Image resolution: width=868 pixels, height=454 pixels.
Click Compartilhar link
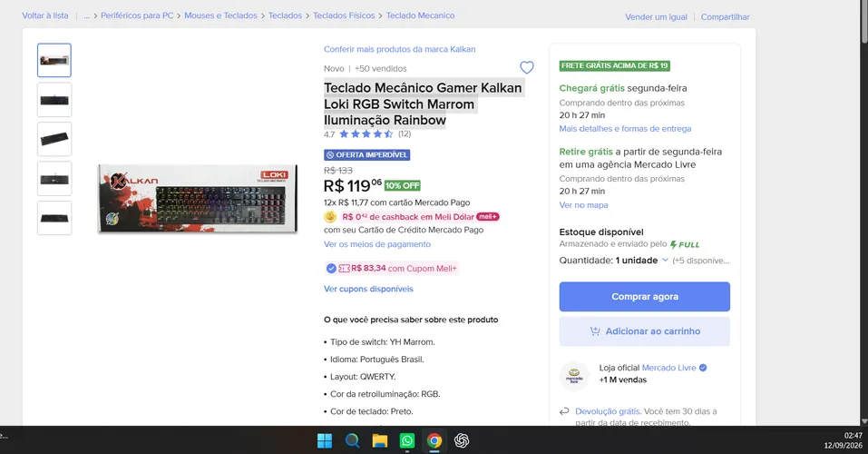click(726, 16)
